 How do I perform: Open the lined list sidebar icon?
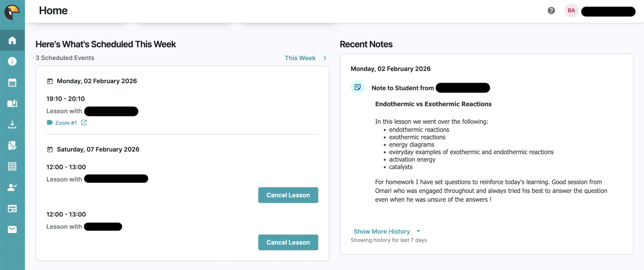coord(12,166)
